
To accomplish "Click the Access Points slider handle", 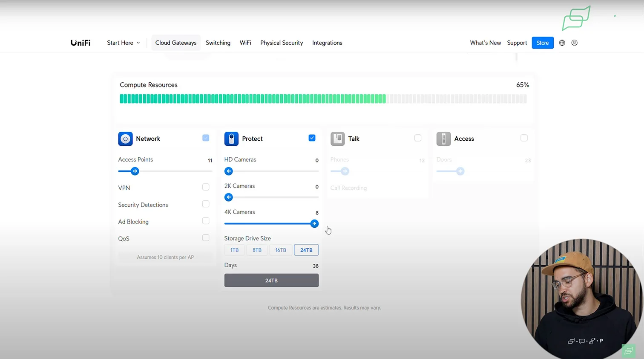I will click(x=135, y=171).
